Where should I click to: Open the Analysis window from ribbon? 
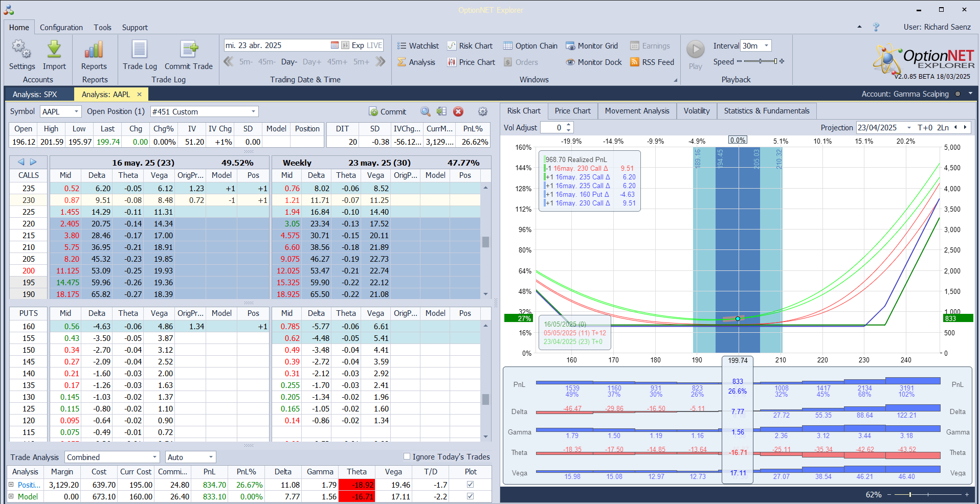(416, 62)
